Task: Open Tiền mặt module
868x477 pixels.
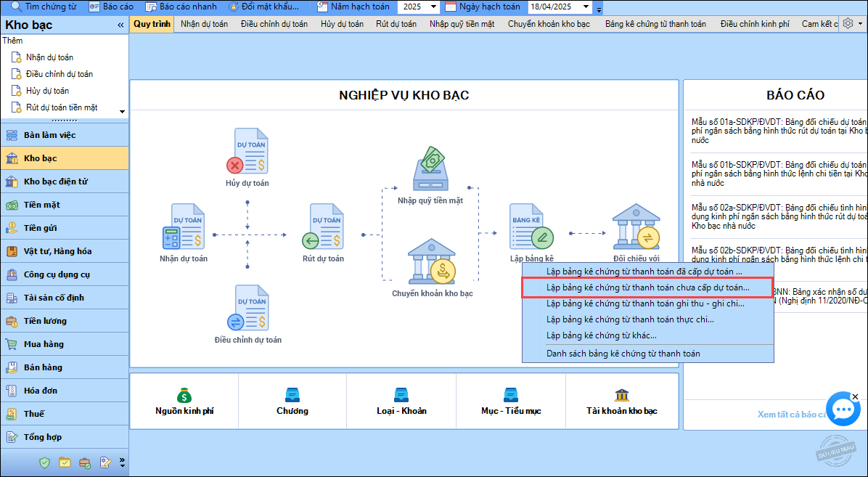Action: click(64, 205)
